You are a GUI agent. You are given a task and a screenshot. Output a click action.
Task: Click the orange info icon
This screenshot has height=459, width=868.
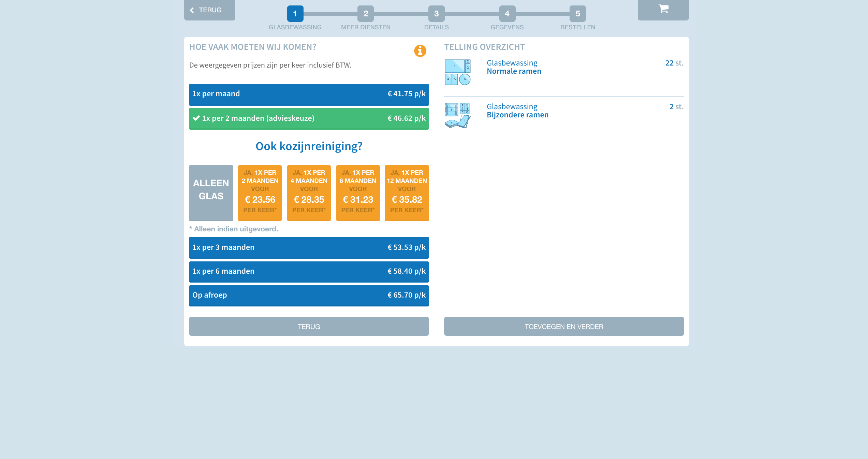point(420,51)
